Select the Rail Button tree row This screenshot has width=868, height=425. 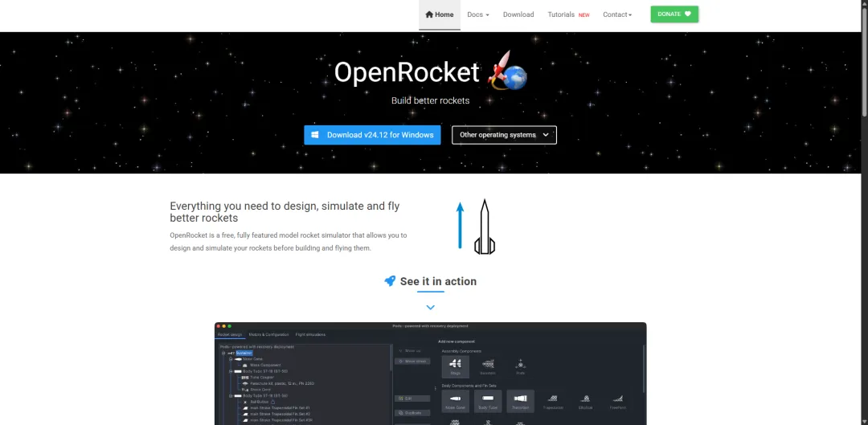point(259,402)
